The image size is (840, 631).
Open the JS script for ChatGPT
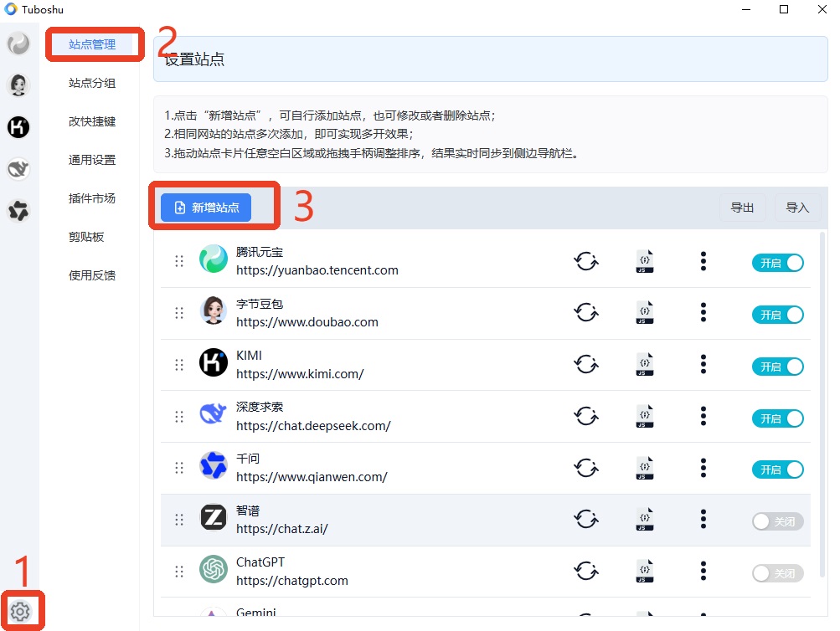(645, 571)
